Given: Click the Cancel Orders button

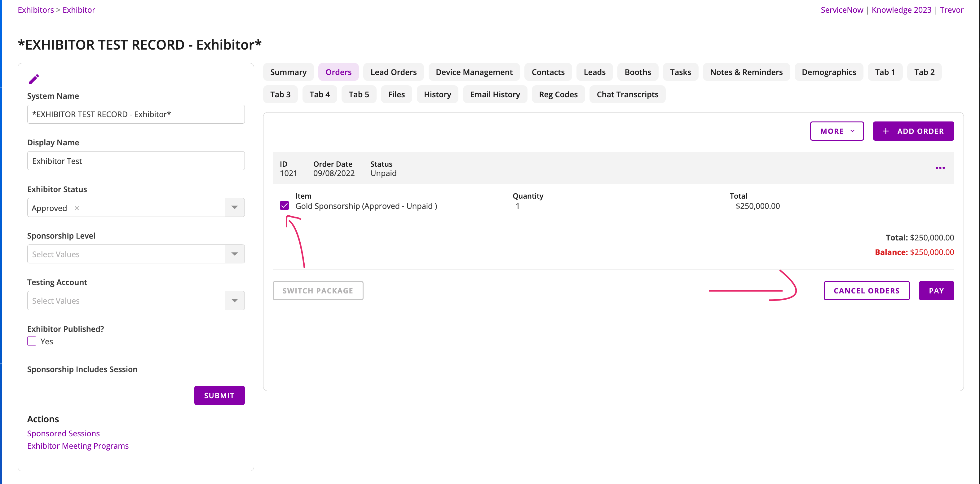Looking at the screenshot, I should tap(866, 291).
